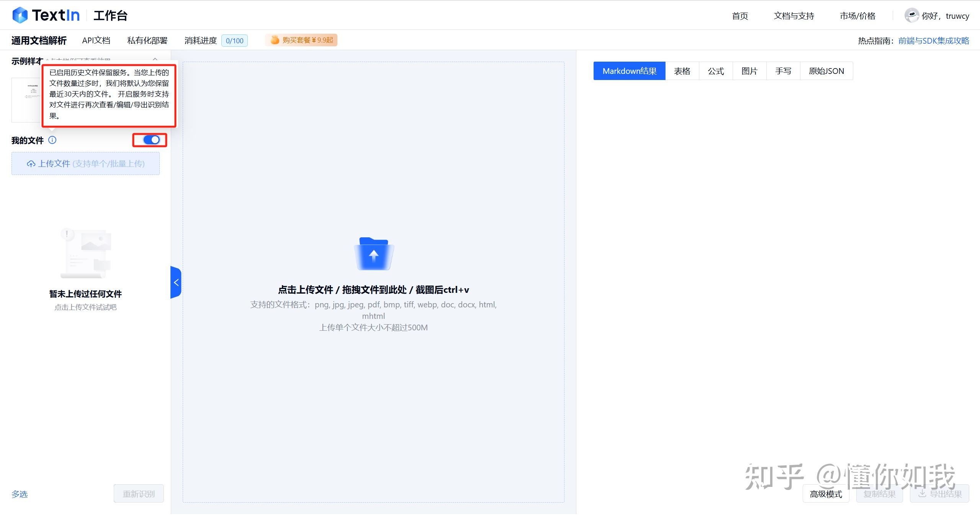Click the 重新识别 button
Screen dimensions: 980x516
[x=138, y=493]
